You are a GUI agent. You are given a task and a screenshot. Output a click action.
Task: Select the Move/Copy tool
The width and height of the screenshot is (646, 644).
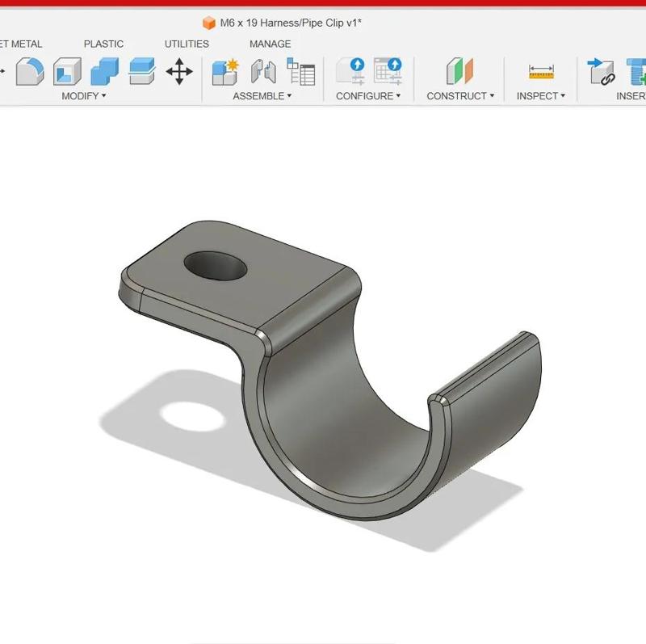click(178, 73)
